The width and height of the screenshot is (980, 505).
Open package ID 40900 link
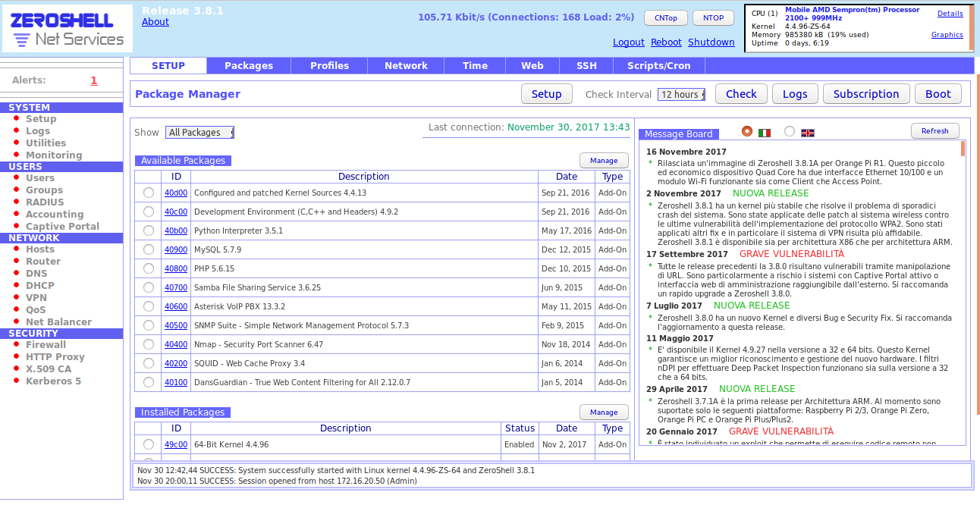176,249
